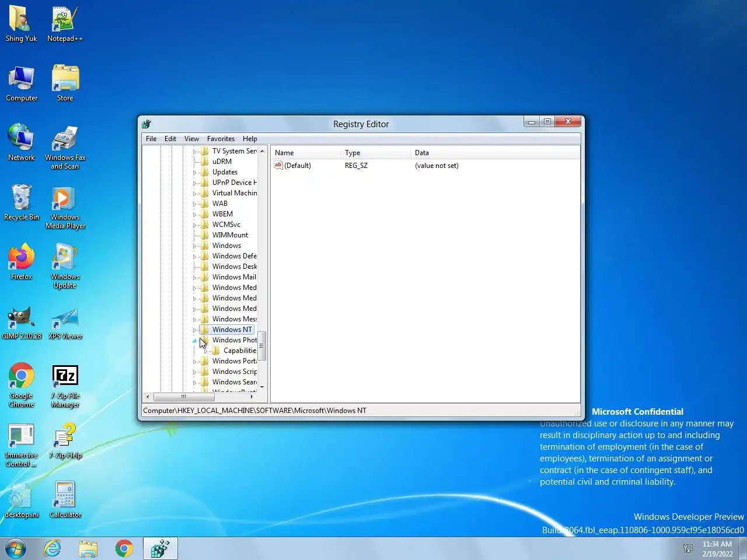Open the Store folder on desktop

tap(65, 83)
